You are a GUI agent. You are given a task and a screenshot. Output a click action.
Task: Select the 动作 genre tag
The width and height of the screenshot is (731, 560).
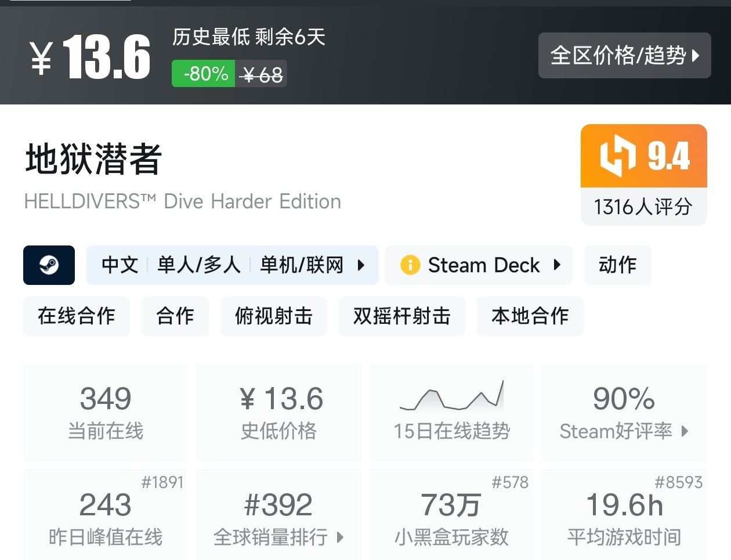[617, 265]
